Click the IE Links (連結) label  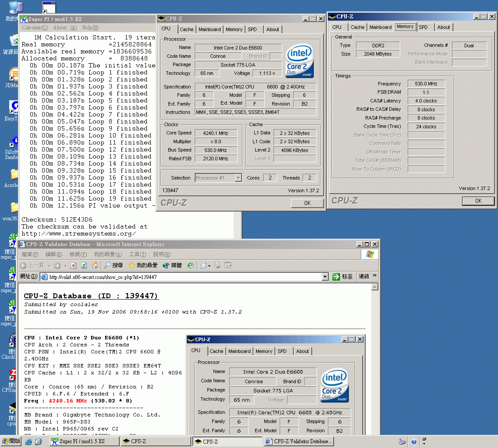[x=364, y=276]
